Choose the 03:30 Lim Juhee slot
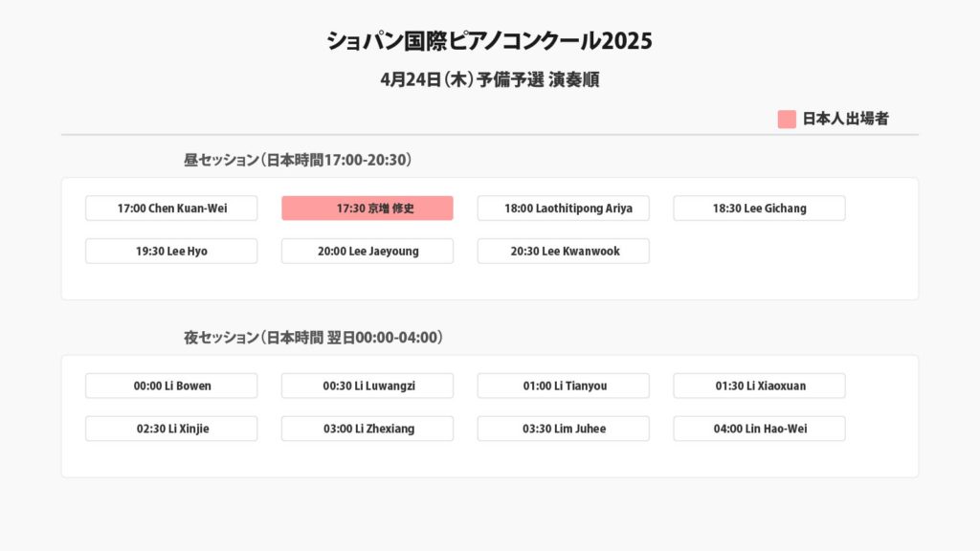 click(x=564, y=430)
